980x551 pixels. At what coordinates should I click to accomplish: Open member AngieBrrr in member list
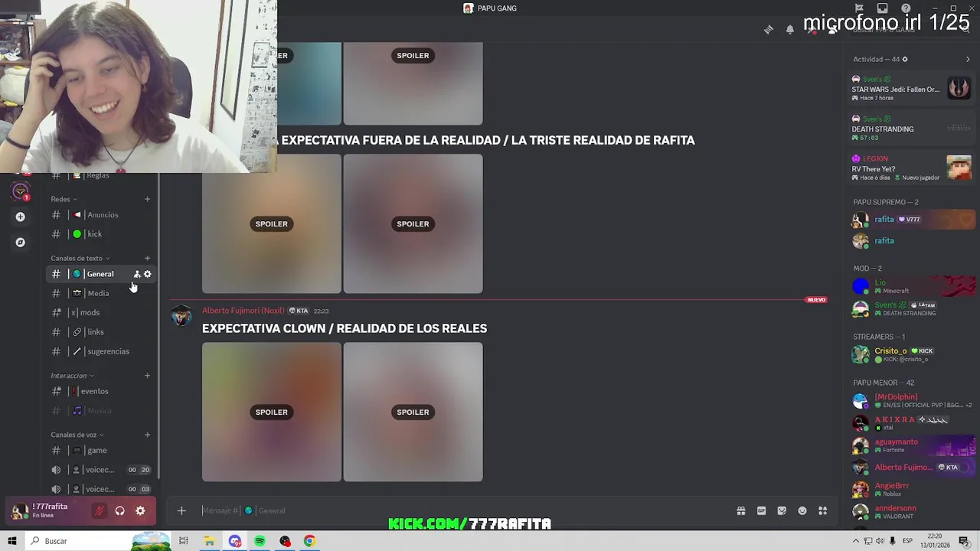pyautogui.click(x=913, y=489)
